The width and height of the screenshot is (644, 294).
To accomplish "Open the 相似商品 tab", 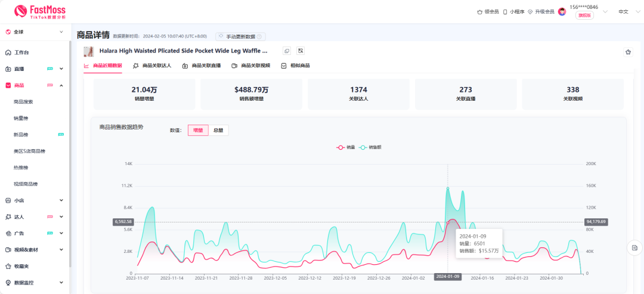I will [x=295, y=66].
